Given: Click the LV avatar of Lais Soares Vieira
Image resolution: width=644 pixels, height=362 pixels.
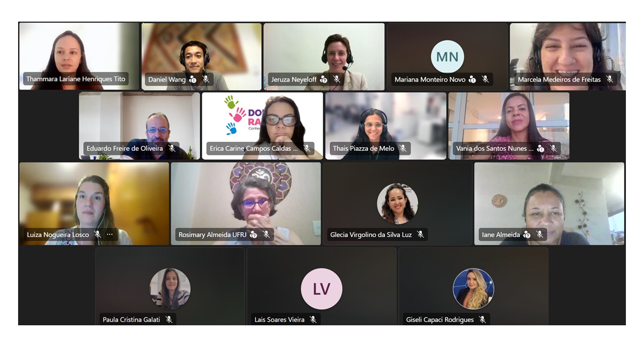Looking at the screenshot, I should coord(321,289).
